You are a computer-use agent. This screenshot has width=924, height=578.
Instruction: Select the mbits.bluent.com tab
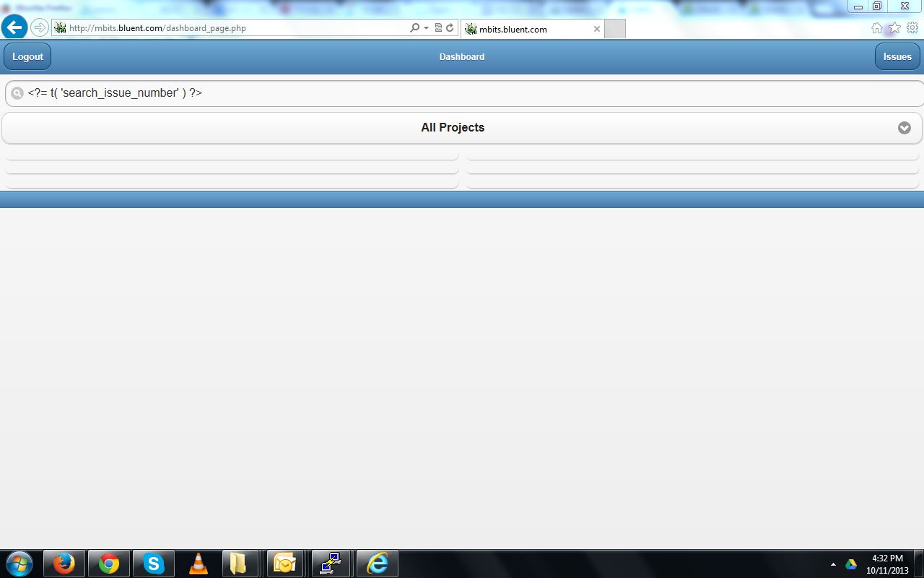[x=527, y=29]
